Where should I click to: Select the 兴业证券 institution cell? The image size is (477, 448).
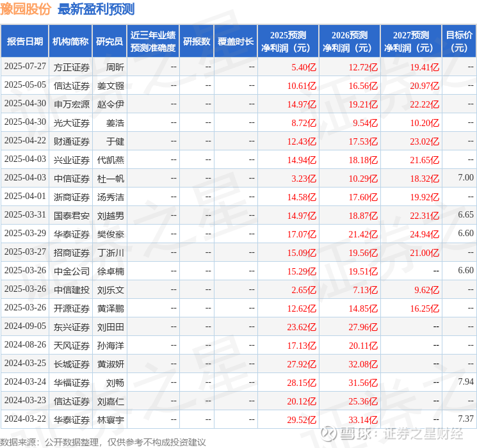pos(72,160)
